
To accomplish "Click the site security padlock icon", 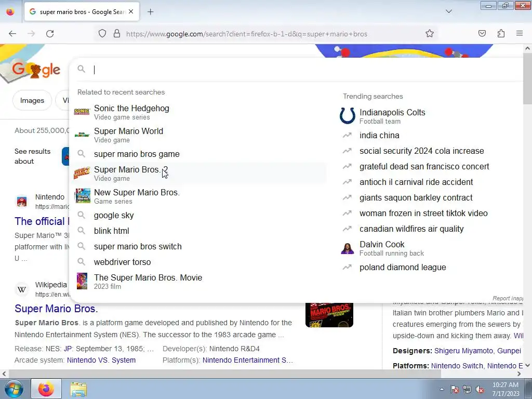I will 117,34.
